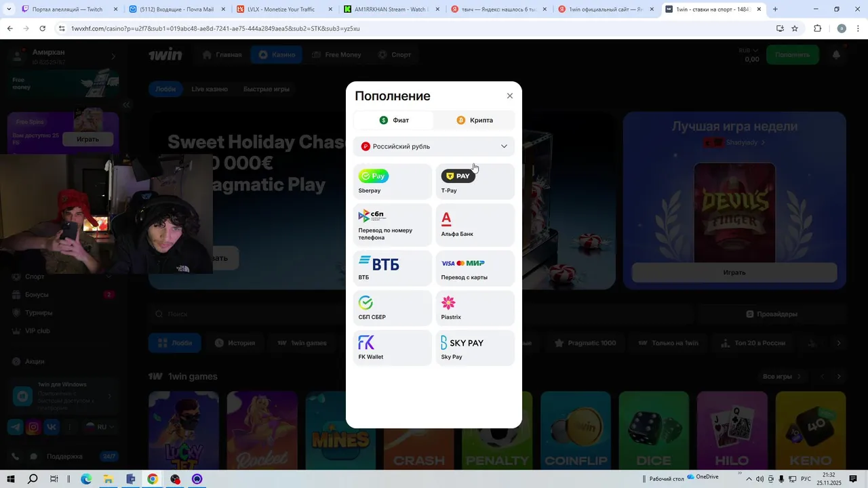Open the Топ 20 в России category

pos(753,343)
